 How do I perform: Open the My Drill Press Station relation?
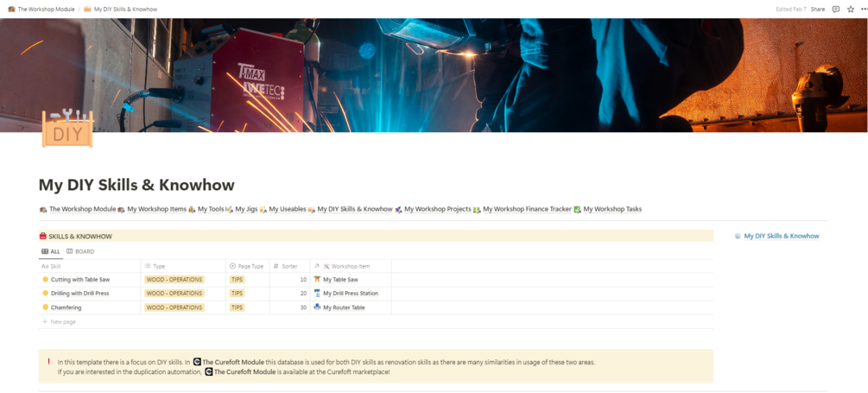[351, 294]
